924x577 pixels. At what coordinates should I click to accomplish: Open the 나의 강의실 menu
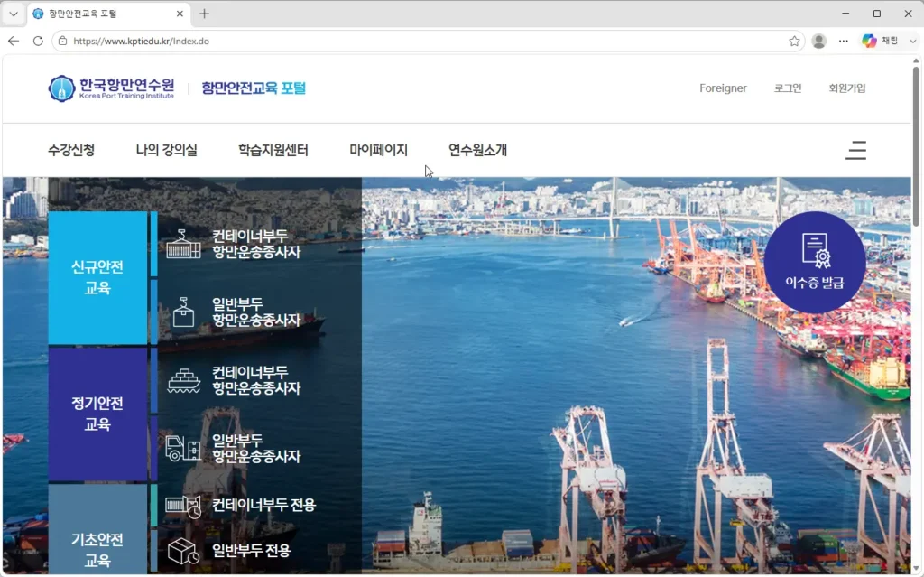[x=166, y=150]
